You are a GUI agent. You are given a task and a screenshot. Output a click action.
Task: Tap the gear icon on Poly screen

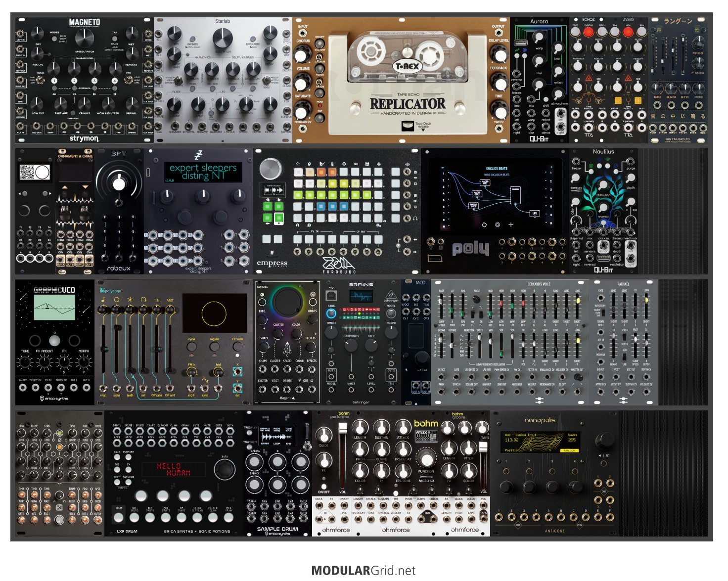pyautogui.click(x=497, y=224)
